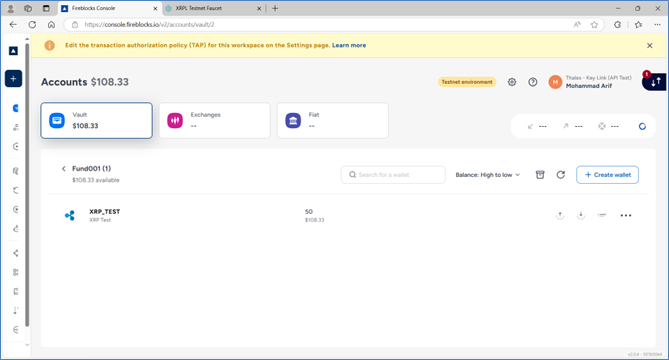Click the XRP ripple asset logo
The height and width of the screenshot is (360, 669).
click(70, 215)
